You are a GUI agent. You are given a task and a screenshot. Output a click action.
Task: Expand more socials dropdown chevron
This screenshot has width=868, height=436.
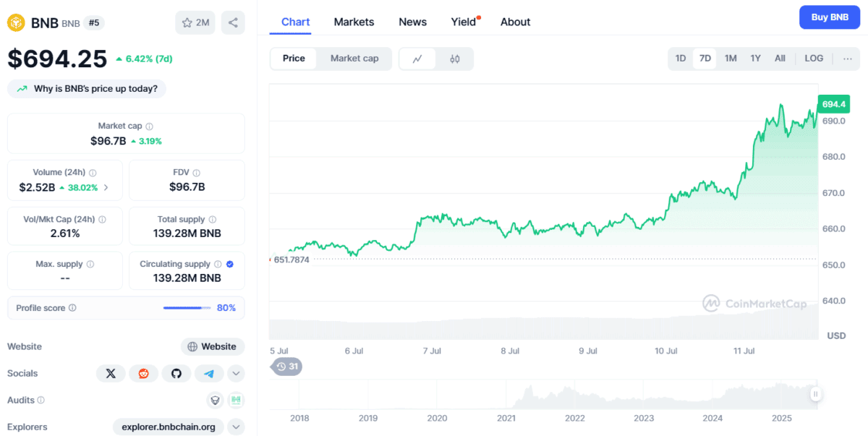(x=236, y=373)
